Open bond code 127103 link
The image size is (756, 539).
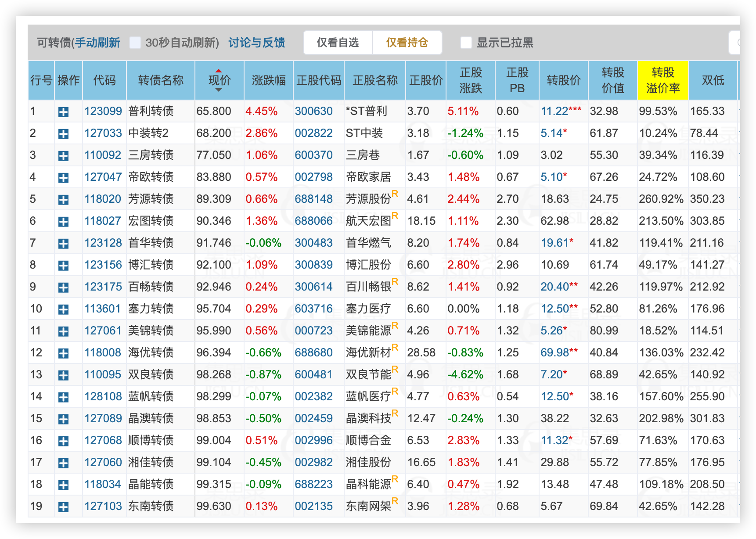103,506
